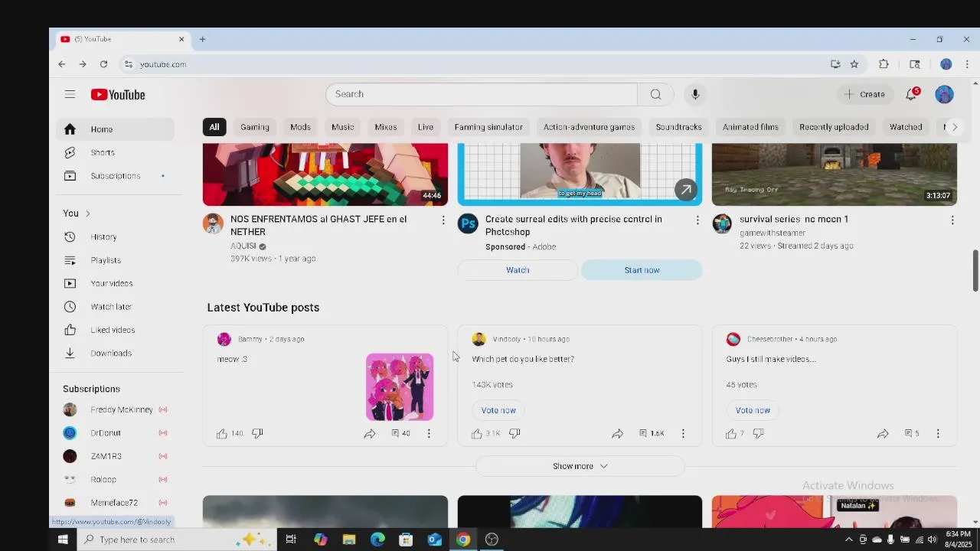Select the Mixes filter chip
Image resolution: width=980 pixels, height=551 pixels.
click(386, 127)
